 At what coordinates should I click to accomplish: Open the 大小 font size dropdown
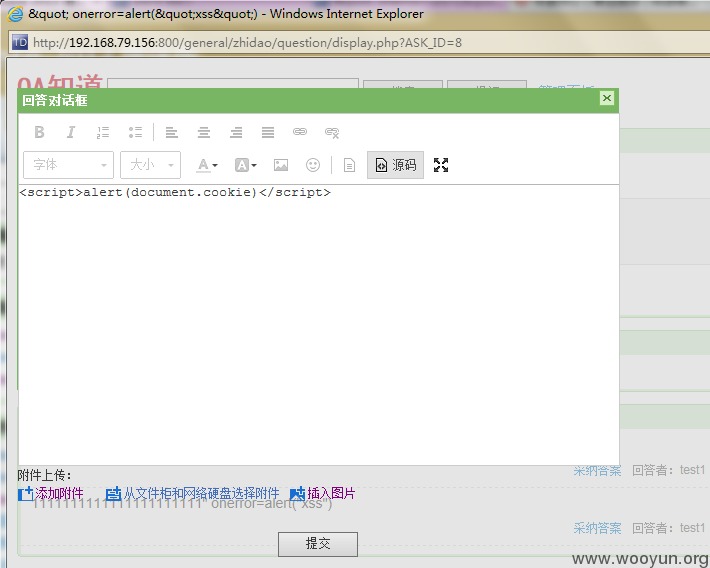150,165
